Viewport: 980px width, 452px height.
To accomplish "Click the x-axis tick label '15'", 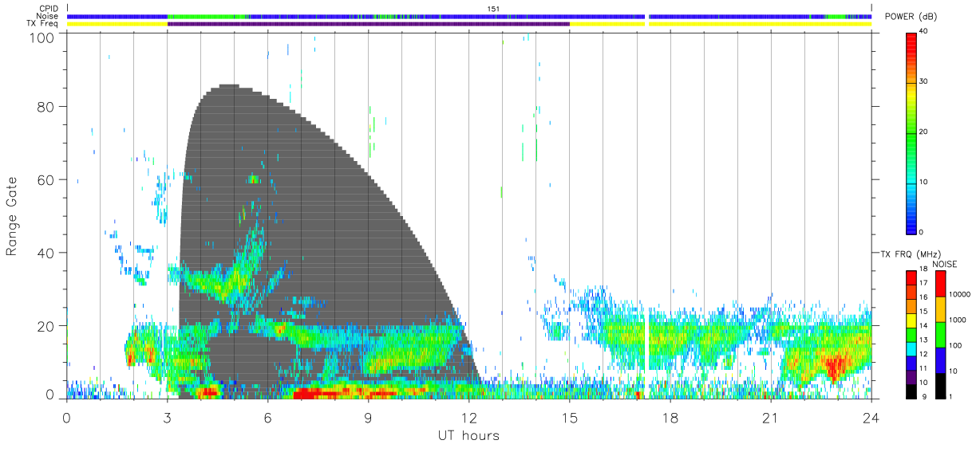I will point(570,418).
